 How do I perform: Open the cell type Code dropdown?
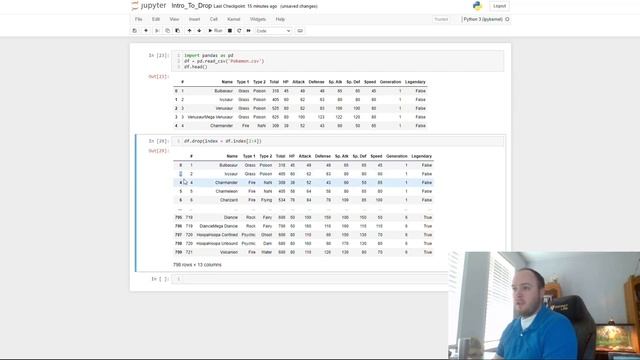273,31
